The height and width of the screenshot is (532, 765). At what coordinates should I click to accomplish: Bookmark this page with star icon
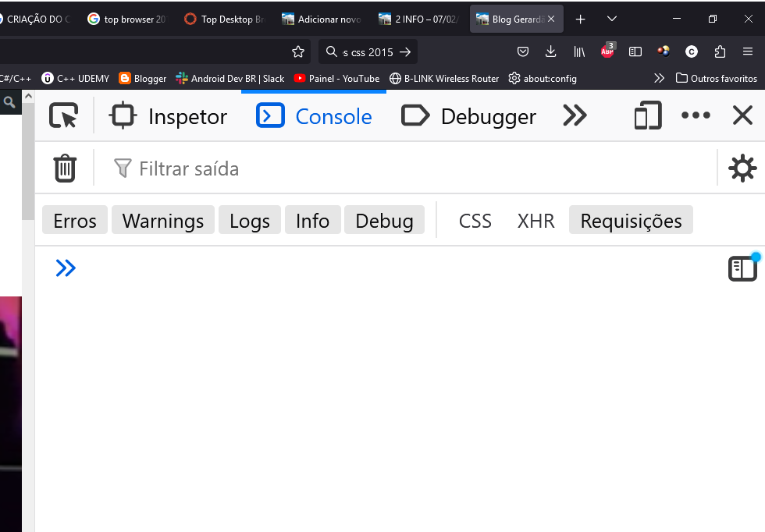click(297, 51)
